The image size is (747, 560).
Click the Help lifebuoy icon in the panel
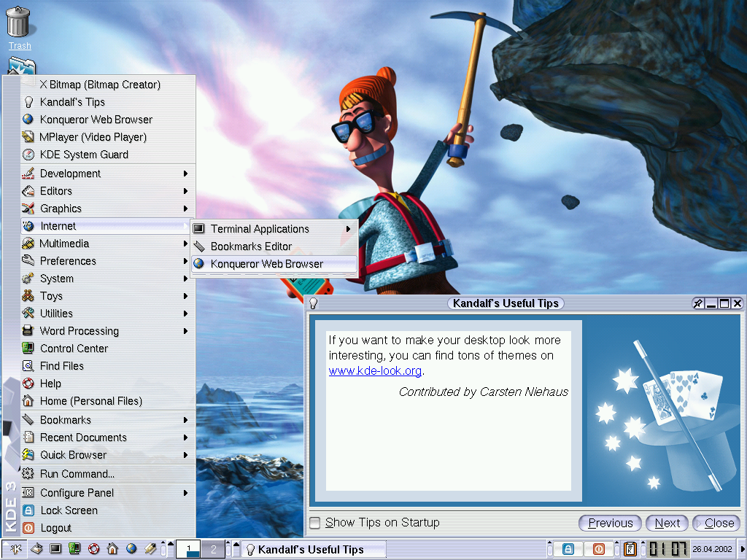[x=94, y=549]
